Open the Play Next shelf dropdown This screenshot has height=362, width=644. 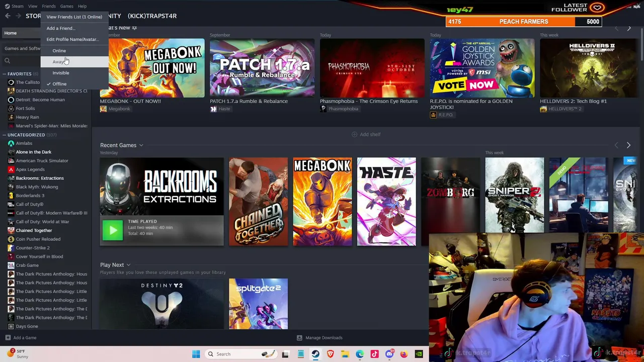pos(128,265)
